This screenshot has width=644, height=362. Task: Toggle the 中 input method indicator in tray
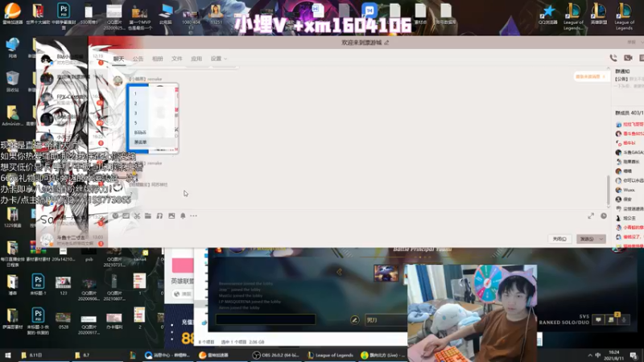coord(597,355)
